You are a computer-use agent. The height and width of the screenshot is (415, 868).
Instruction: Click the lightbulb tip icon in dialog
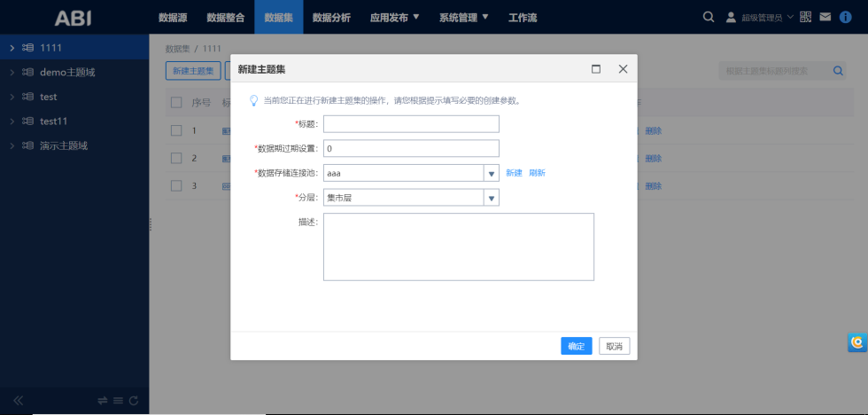(253, 101)
